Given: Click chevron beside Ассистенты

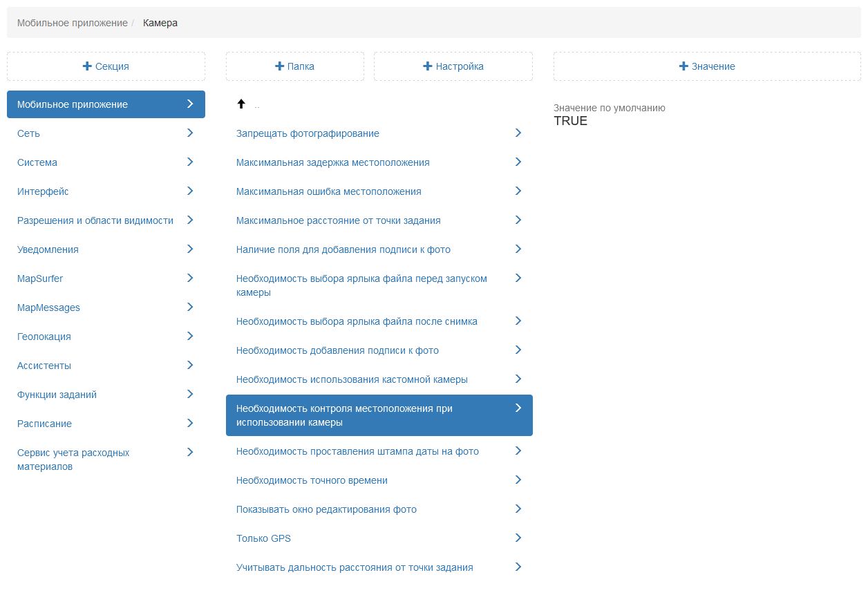Looking at the screenshot, I should pos(190,365).
